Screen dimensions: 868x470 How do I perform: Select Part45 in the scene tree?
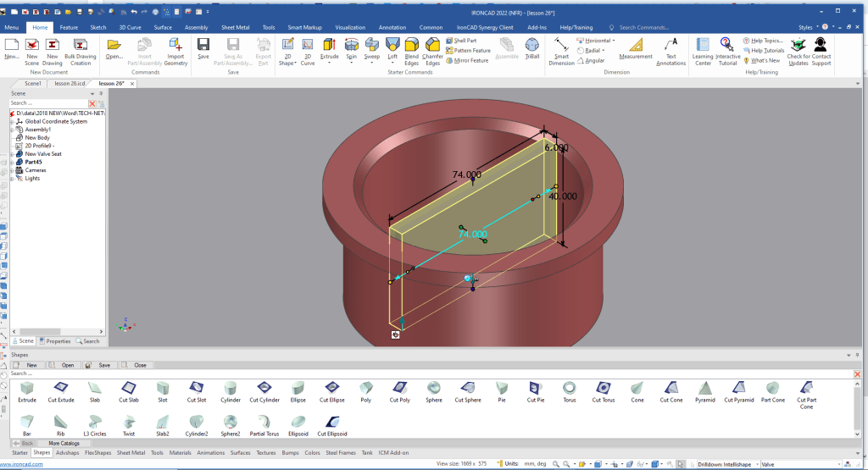33,162
